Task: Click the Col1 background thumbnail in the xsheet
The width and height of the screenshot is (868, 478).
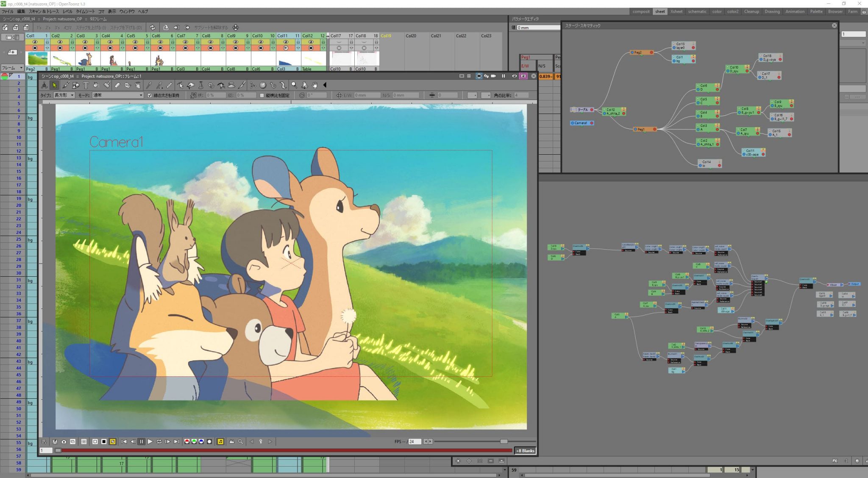Action: click(37, 59)
